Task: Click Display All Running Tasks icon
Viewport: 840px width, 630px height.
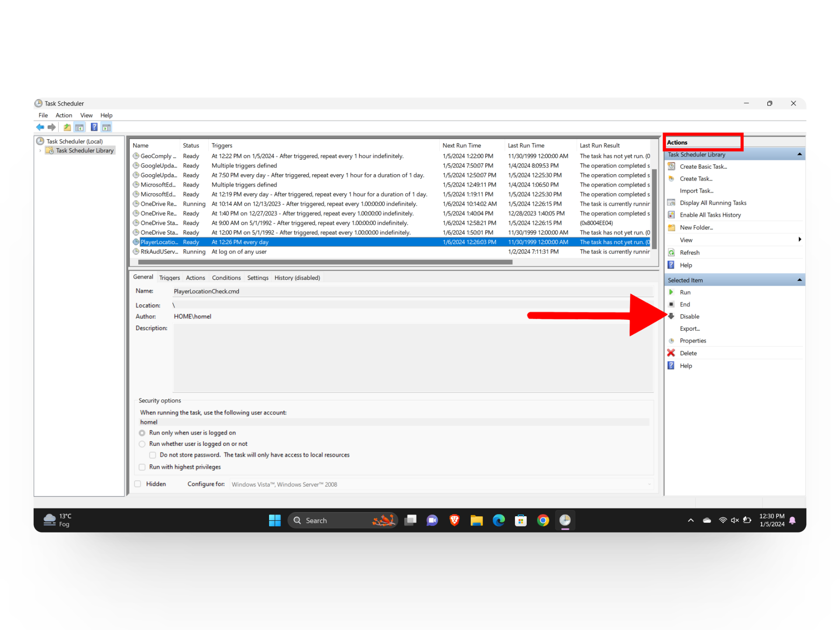Action: click(x=671, y=203)
